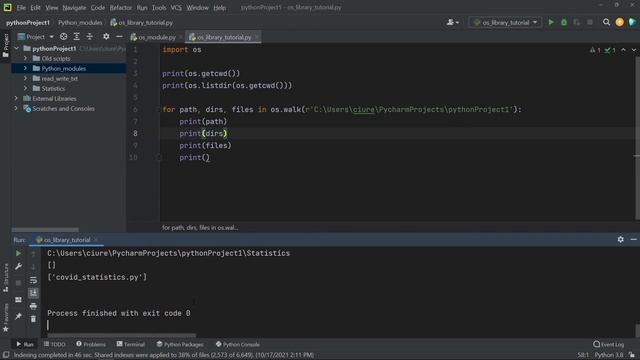
Task: Click the user account icon in toolbar
Action: click(x=452, y=22)
